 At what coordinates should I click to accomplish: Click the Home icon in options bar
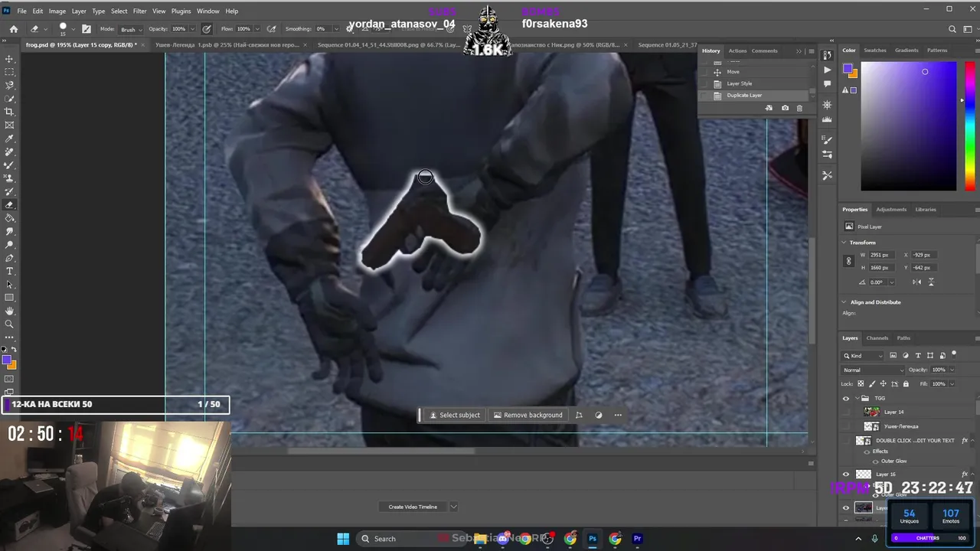(x=14, y=29)
